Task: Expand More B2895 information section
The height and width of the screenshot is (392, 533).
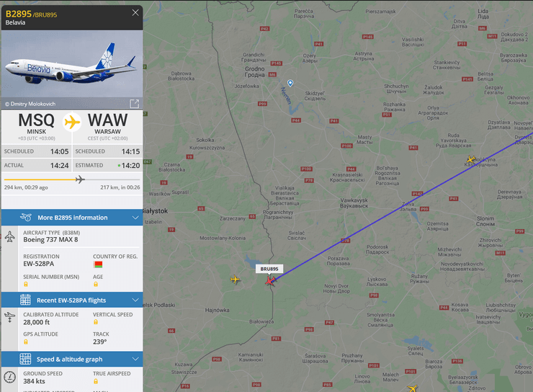Action: (x=72, y=218)
